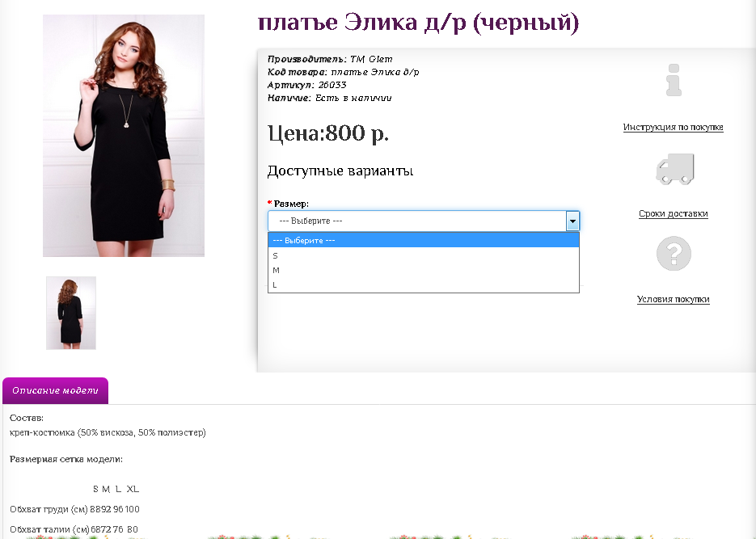Open the 'Сроки доставки' link

673,214
